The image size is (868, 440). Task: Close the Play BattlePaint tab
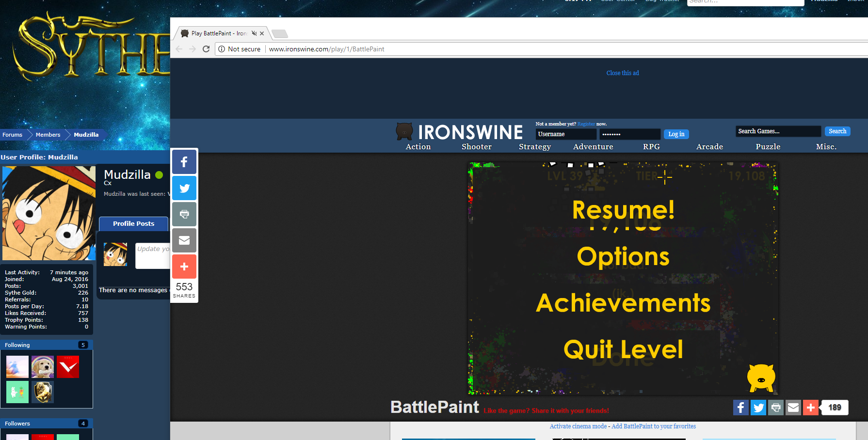262,33
